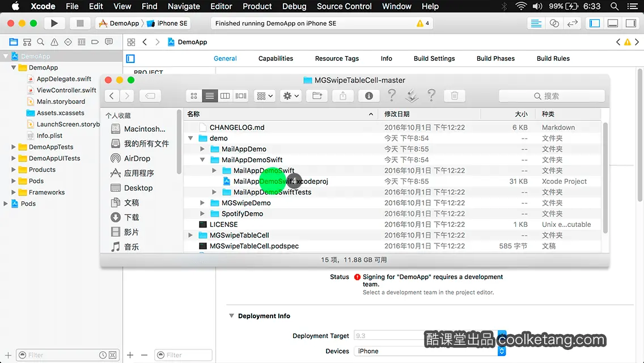Open the Find navigator magnifier icon
The image size is (644, 363).
point(41,42)
